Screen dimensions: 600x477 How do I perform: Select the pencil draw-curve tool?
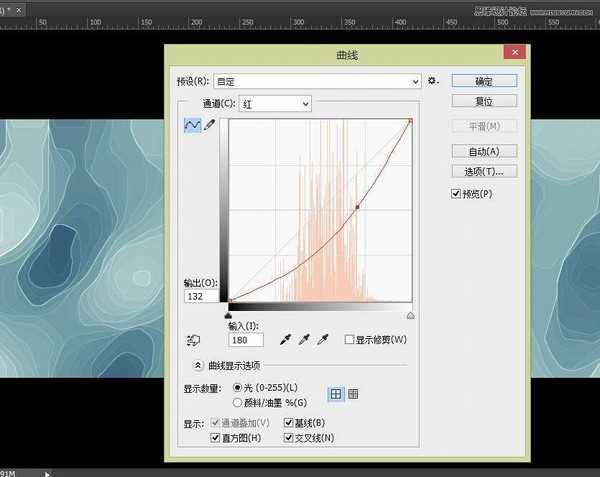click(x=210, y=125)
